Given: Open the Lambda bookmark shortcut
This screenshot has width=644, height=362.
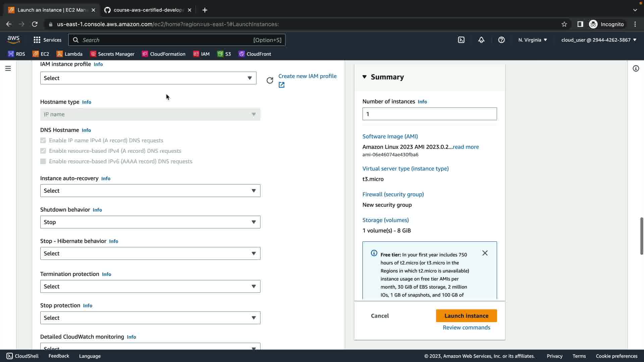Looking at the screenshot, I should pyautogui.click(x=69, y=54).
